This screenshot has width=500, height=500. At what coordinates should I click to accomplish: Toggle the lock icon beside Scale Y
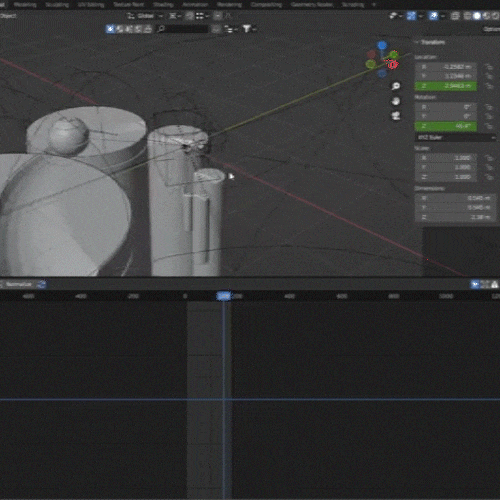pyautogui.click(x=489, y=167)
